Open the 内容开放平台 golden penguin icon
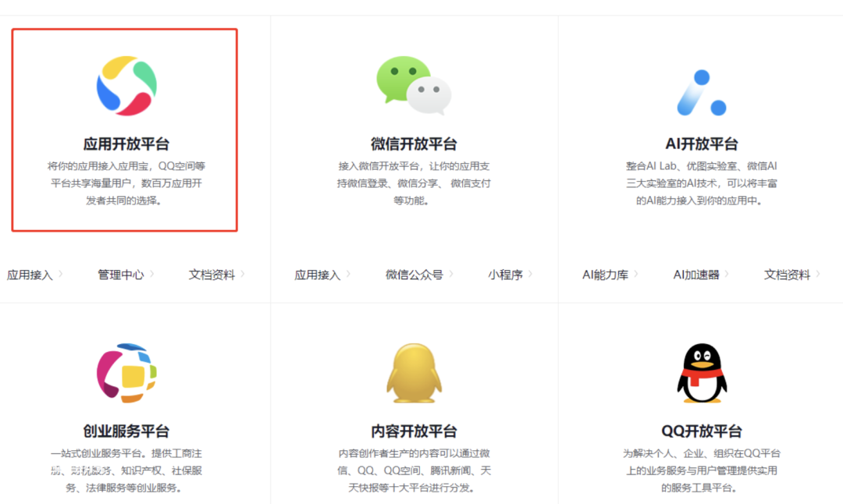The image size is (843, 504). 414,373
